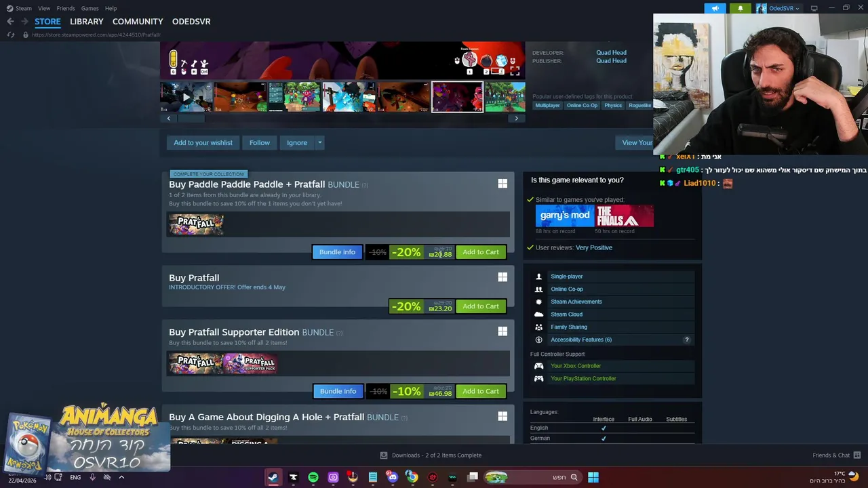
Task: Open Bundle info for Paddle Paddle Paddle bundle
Action: [x=337, y=252]
